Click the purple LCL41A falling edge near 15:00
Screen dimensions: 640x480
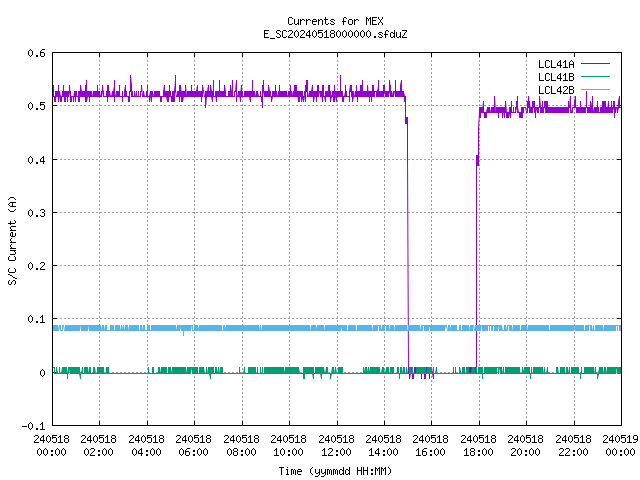(x=407, y=245)
